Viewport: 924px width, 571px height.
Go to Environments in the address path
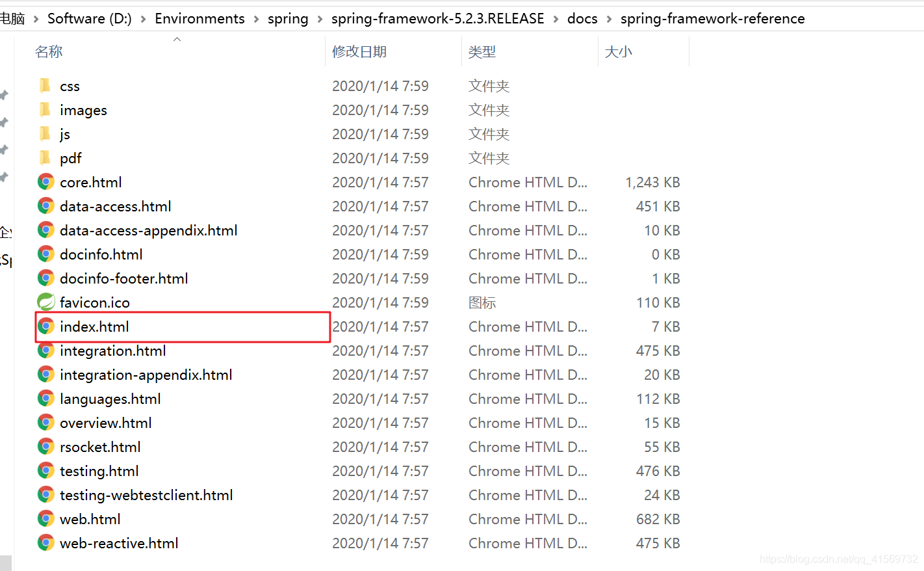click(x=199, y=18)
